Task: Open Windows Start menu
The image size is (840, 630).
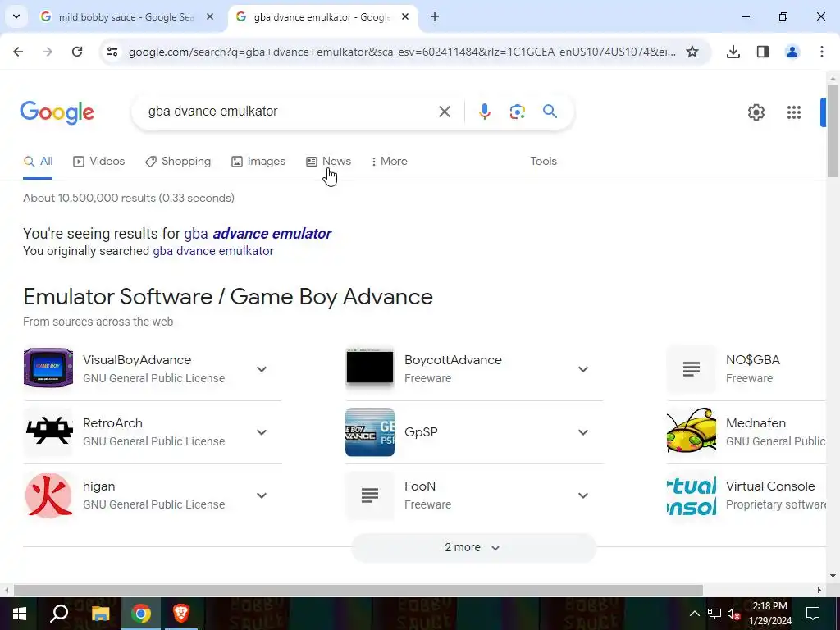Action: tap(20, 614)
